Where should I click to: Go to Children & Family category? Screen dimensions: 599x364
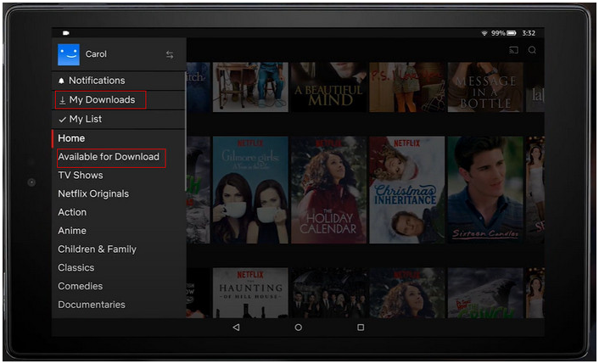97,249
